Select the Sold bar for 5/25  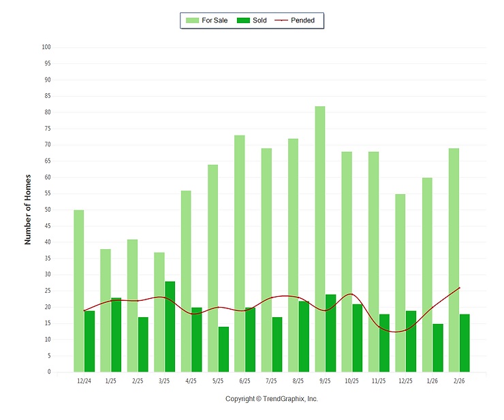click(223, 349)
